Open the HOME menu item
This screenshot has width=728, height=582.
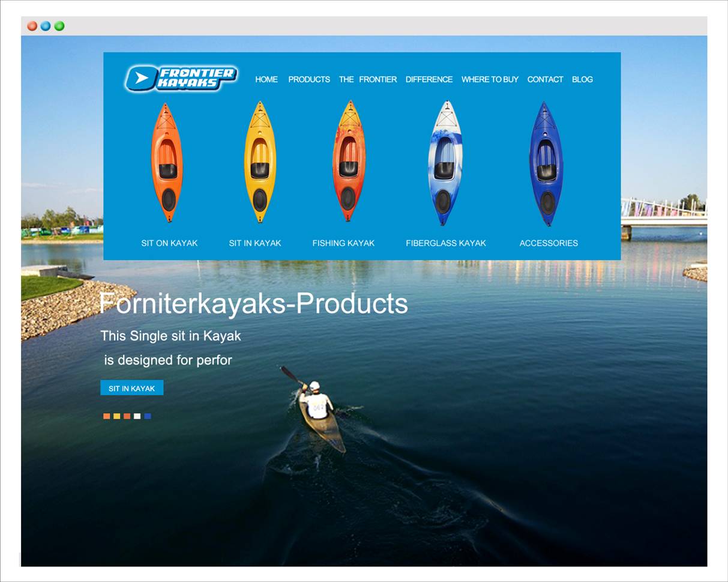pos(266,79)
